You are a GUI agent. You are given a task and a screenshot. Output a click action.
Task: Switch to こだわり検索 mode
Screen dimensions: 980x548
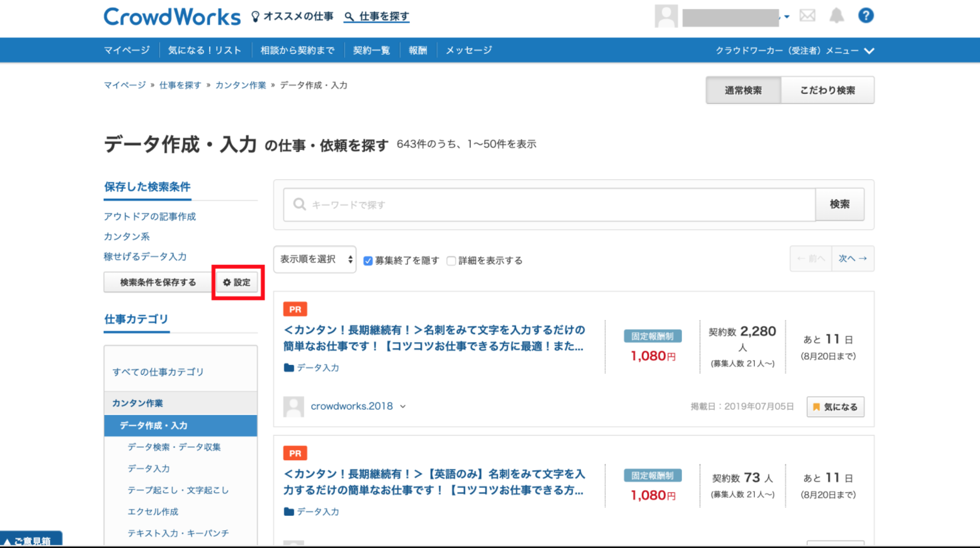827,90
